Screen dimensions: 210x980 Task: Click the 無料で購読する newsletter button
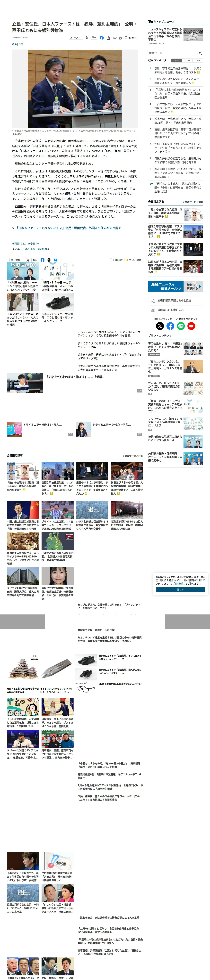[193, 286]
